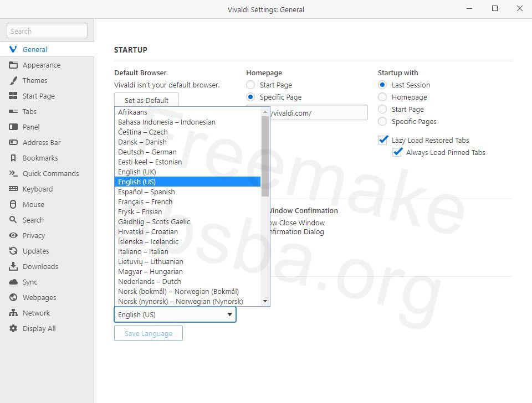
Task: Select Čeština – Czech language option
Action: click(188, 132)
